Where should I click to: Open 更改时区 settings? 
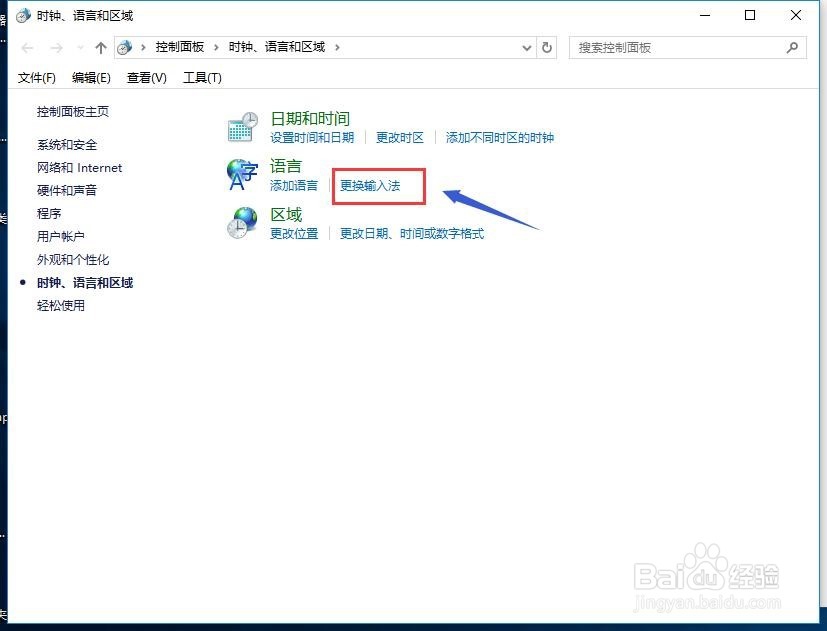(x=399, y=137)
